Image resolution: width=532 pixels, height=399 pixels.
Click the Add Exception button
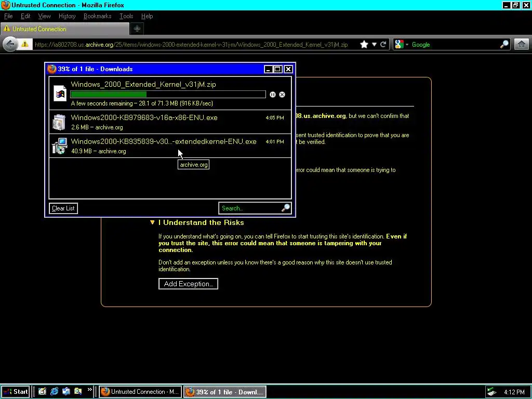(188, 284)
